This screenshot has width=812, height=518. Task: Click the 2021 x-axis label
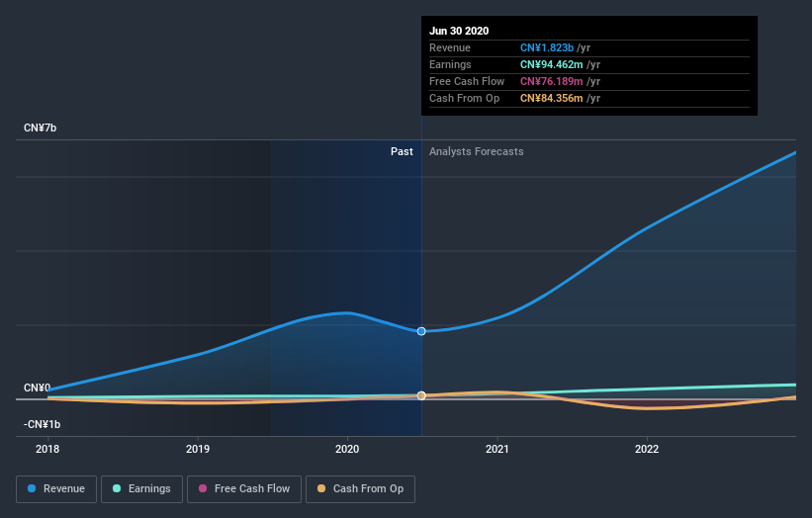[497, 449]
